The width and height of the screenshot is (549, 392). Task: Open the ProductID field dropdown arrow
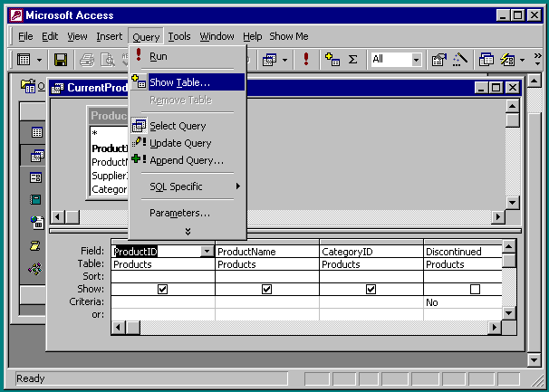(x=207, y=252)
